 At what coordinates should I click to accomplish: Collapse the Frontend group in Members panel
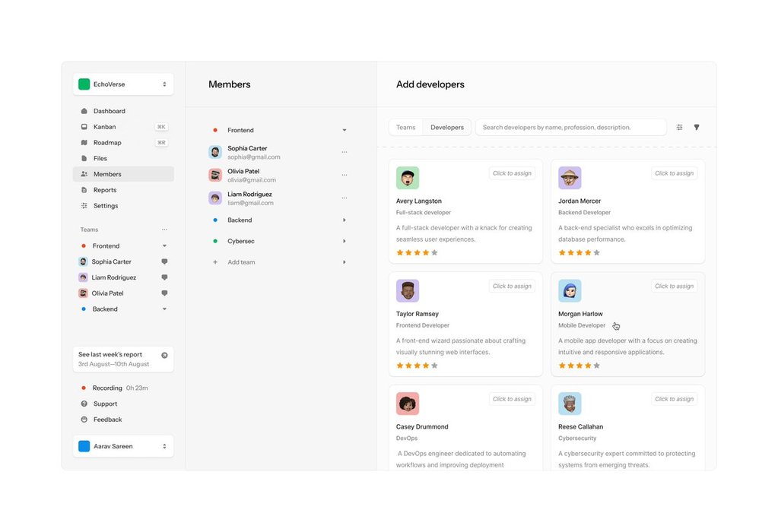point(345,131)
